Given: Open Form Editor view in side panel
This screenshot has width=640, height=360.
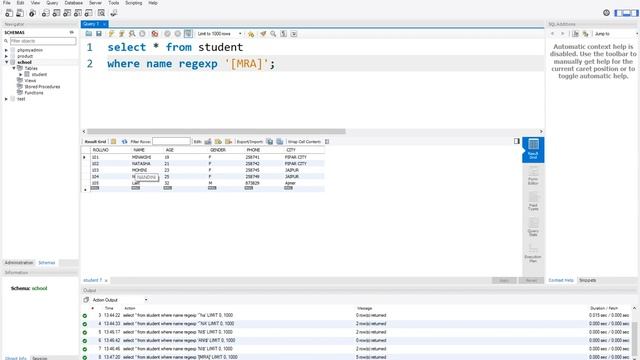Looking at the screenshot, I should point(533,176).
